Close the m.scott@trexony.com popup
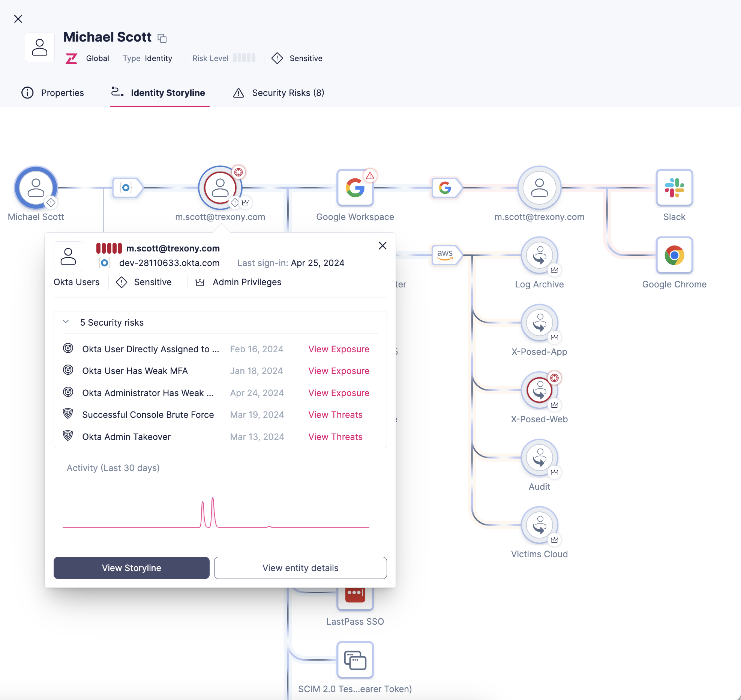Image resolution: width=741 pixels, height=700 pixels. coord(382,245)
